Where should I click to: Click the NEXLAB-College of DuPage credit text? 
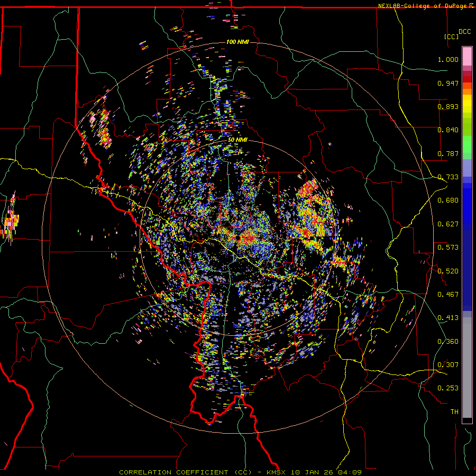[423, 6]
